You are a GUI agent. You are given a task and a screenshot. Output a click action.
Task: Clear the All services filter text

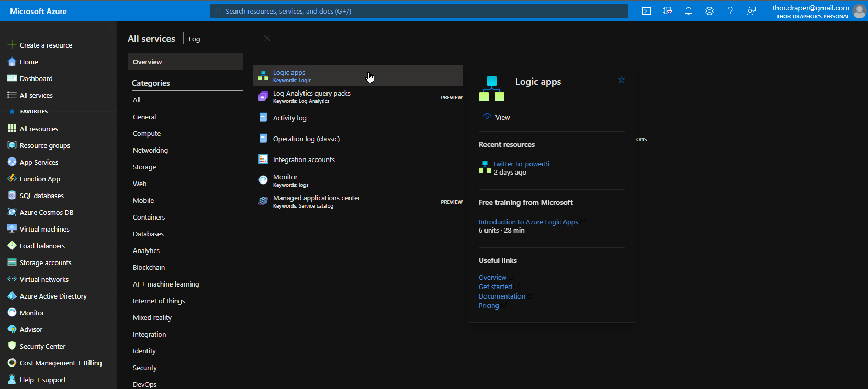(267, 38)
